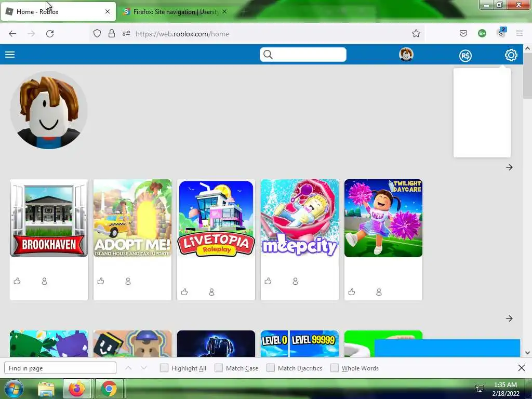Open the Livetopia Roleplay game thumbnail
The width and height of the screenshot is (532, 399).
tap(216, 218)
